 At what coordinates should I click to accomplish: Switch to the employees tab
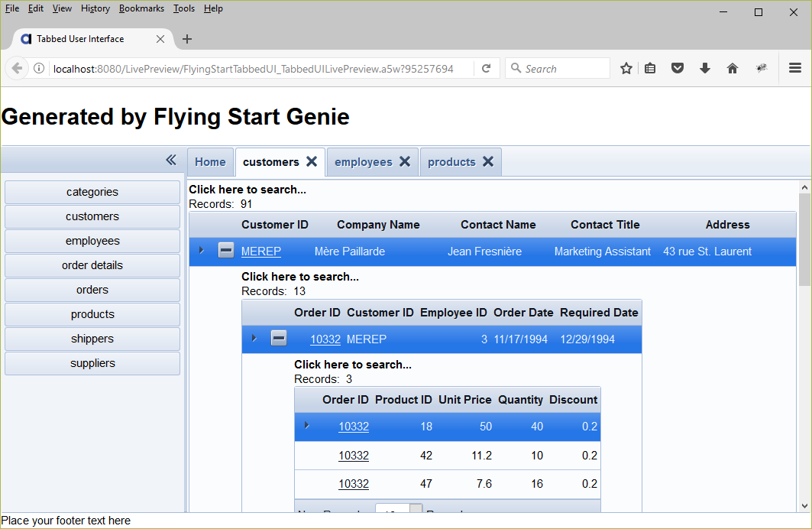tap(363, 161)
